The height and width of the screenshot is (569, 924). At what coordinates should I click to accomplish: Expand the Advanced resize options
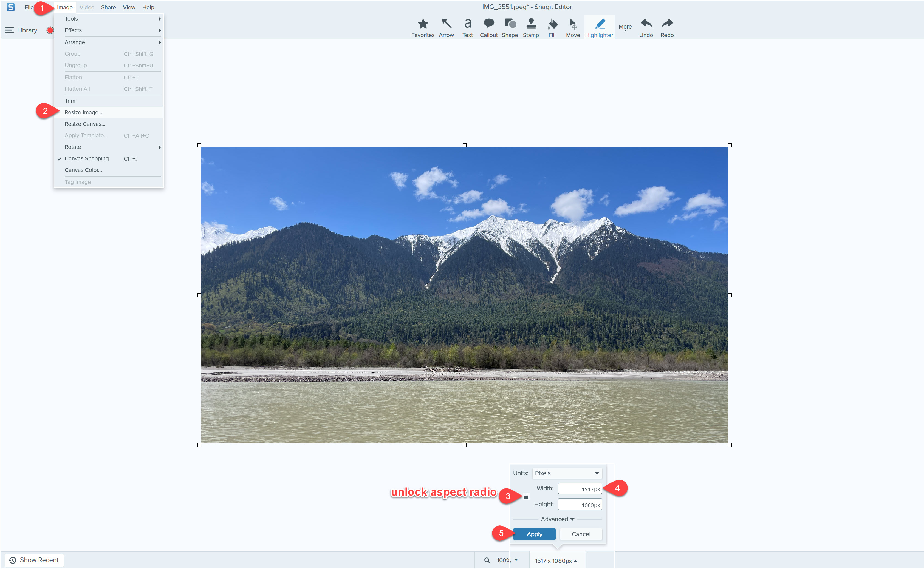point(557,519)
